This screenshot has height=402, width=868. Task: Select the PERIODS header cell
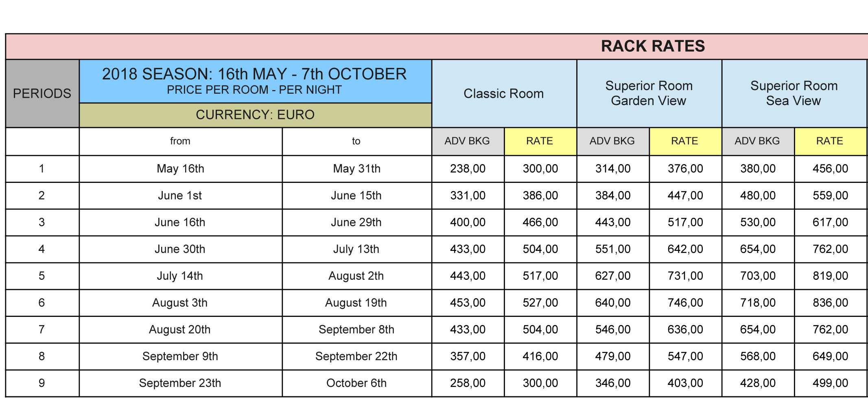(x=42, y=94)
